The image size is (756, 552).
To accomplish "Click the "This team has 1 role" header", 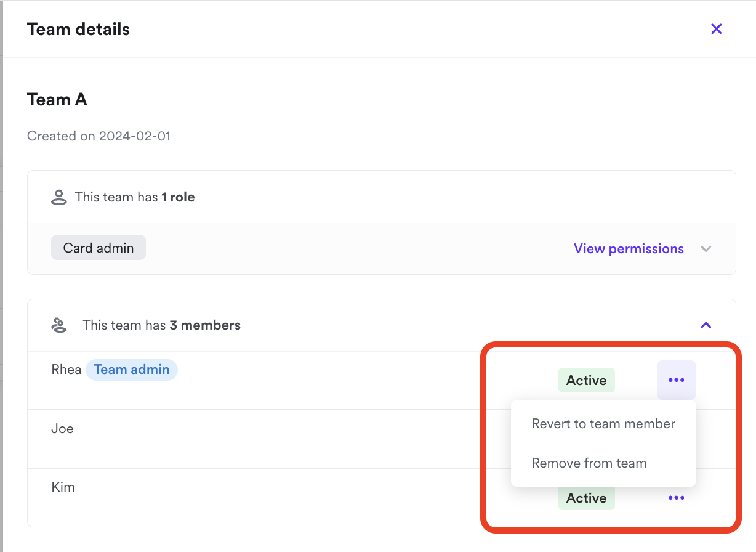I will click(x=135, y=197).
